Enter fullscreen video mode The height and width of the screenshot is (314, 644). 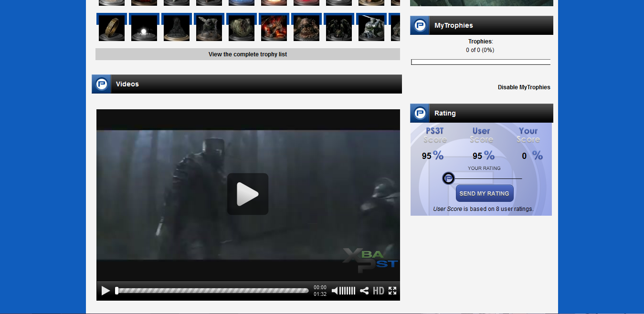point(392,291)
